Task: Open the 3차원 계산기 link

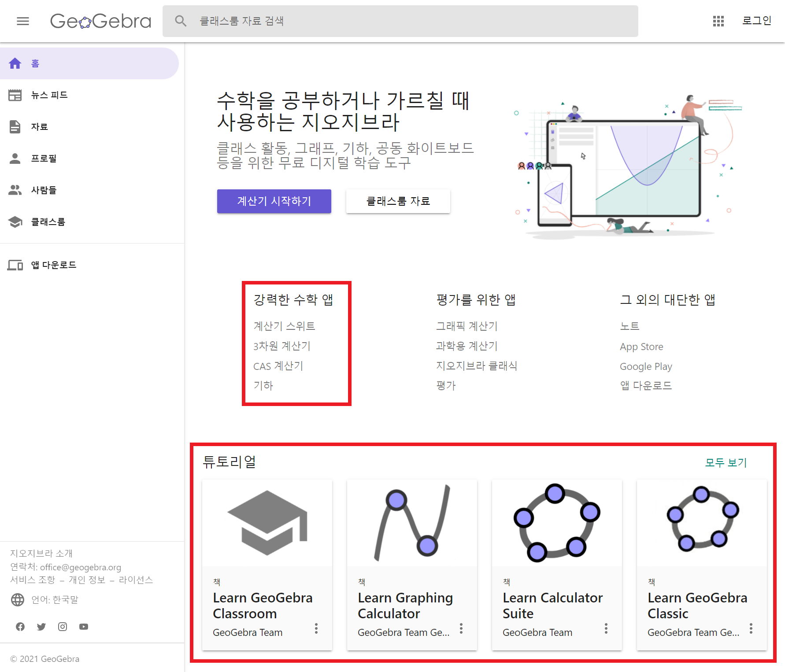Action: [x=282, y=346]
